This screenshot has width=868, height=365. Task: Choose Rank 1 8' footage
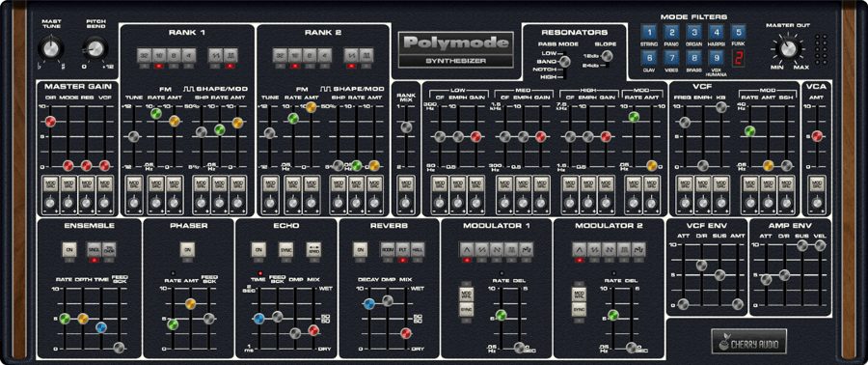click(175, 55)
